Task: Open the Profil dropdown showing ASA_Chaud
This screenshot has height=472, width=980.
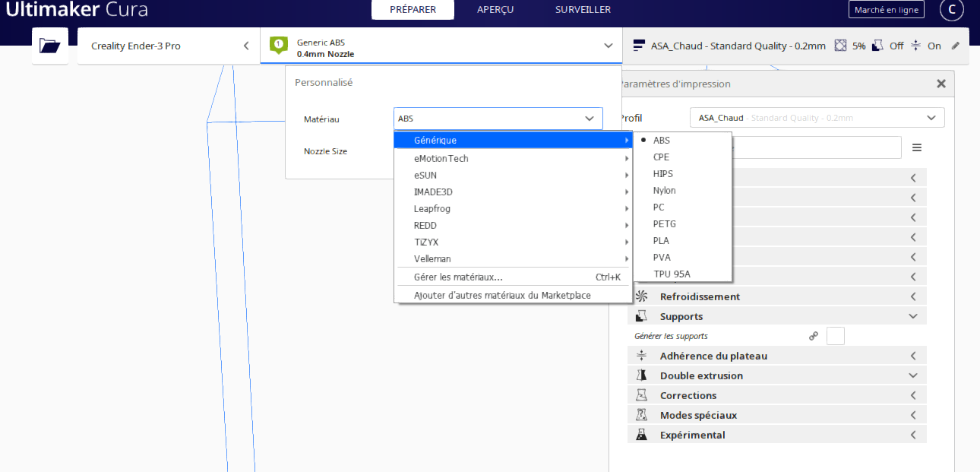Action: 817,118
